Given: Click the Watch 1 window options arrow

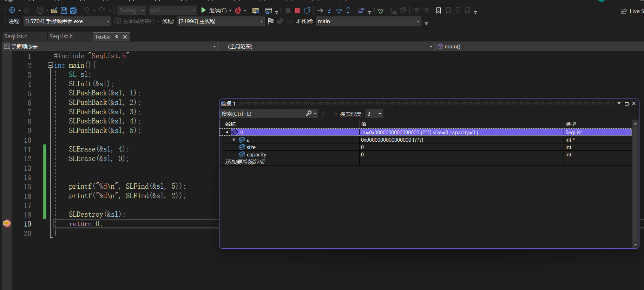Looking at the screenshot, I should [619, 103].
